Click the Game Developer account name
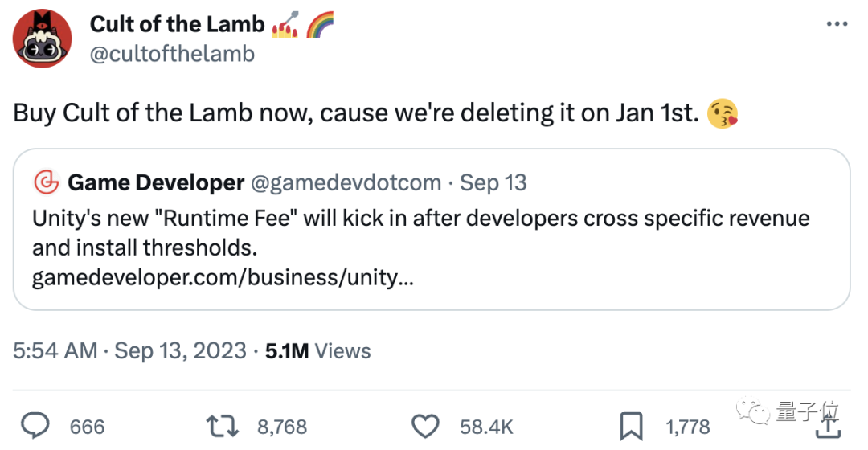The height and width of the screenshot is (450, 868). (156, 183)
